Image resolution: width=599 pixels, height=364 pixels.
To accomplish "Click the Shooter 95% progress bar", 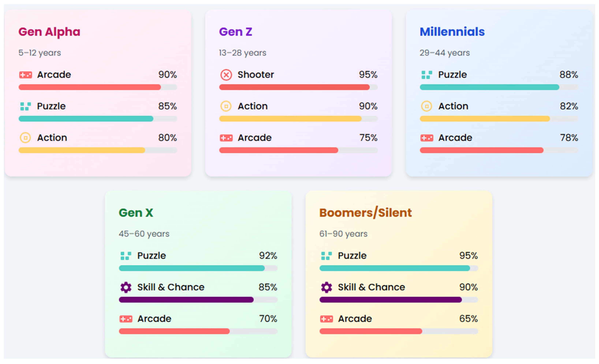I will tap(298, 87).
